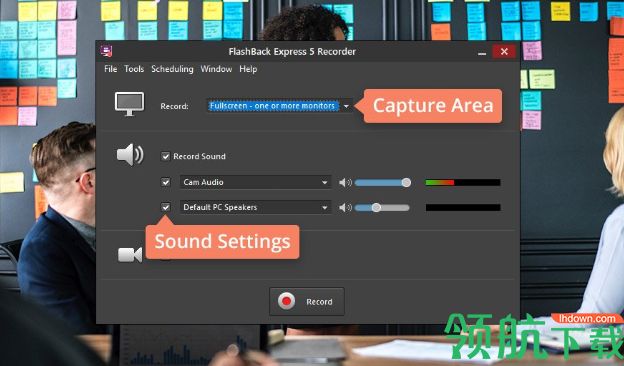This screenshot has height=366, width=624.
Task: Start recording with the Record button
Action: tap(307, 302)
